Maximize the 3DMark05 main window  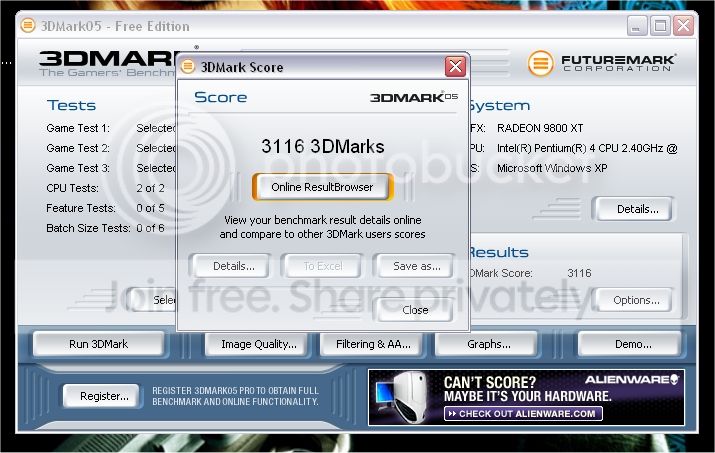pyautogui.click(x=660, y=26)
